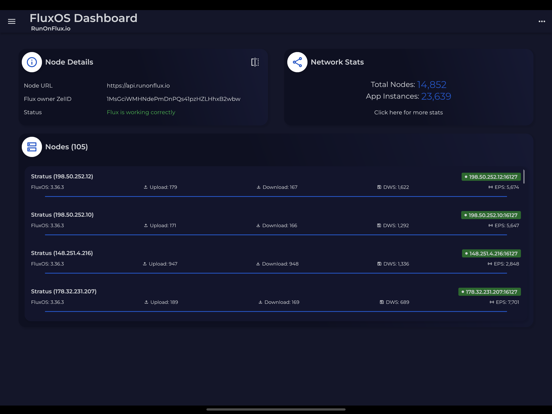552x414 pixels.
Task: Select the Stratus (148.251.4.216) row title
Action: [x=62, y=253]
